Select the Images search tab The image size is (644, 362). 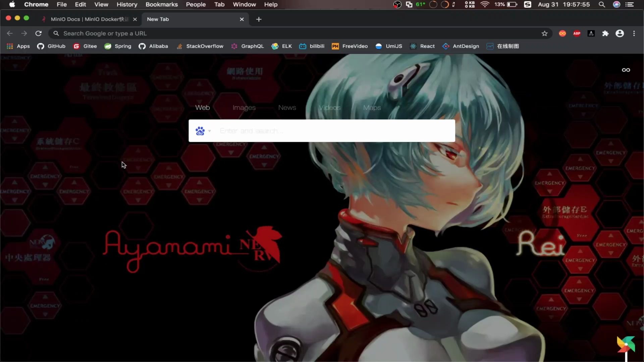point(244,107)
